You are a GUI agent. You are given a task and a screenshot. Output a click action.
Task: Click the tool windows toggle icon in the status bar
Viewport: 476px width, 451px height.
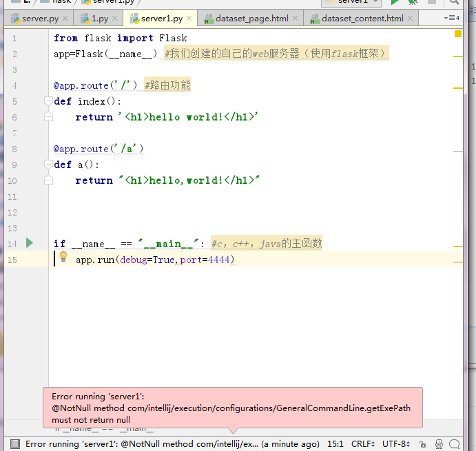click(15, 444)
